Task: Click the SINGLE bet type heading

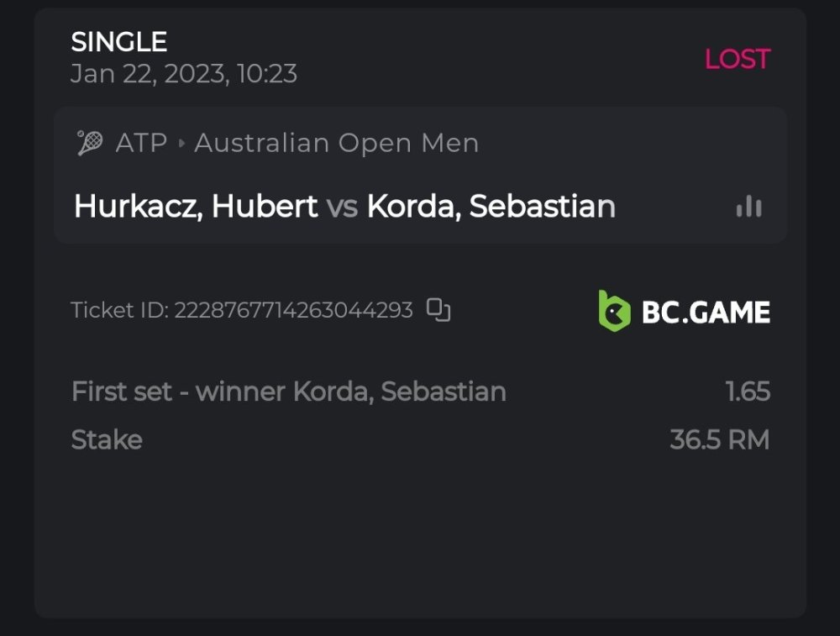Action: pos(118,41)
